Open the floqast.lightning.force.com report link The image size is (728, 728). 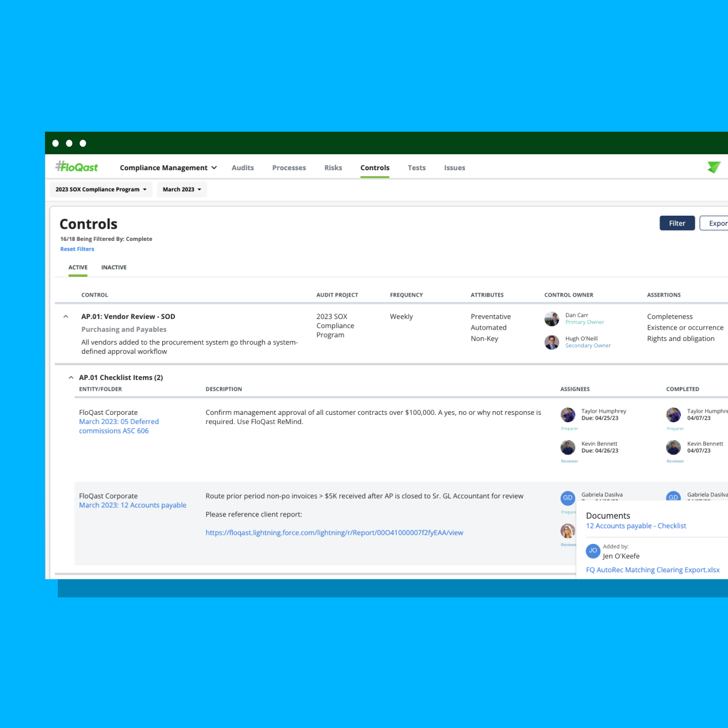click(x=335, y=533)
